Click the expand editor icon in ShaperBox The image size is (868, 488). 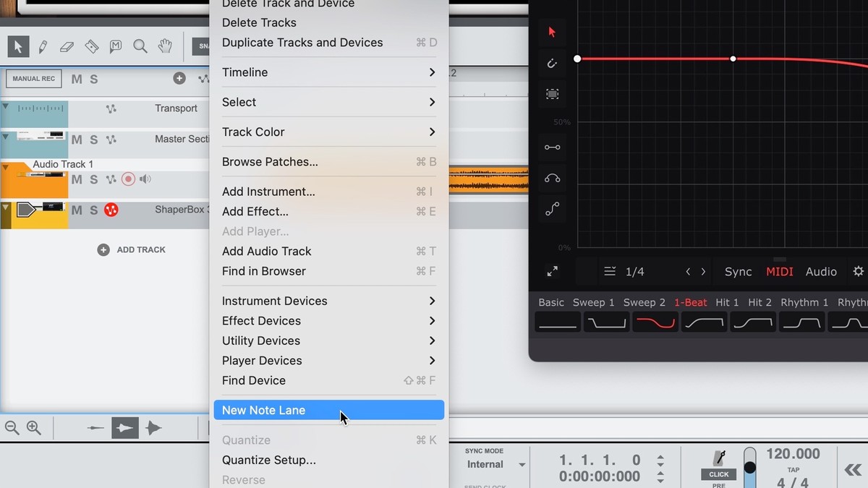pos(552,271)
